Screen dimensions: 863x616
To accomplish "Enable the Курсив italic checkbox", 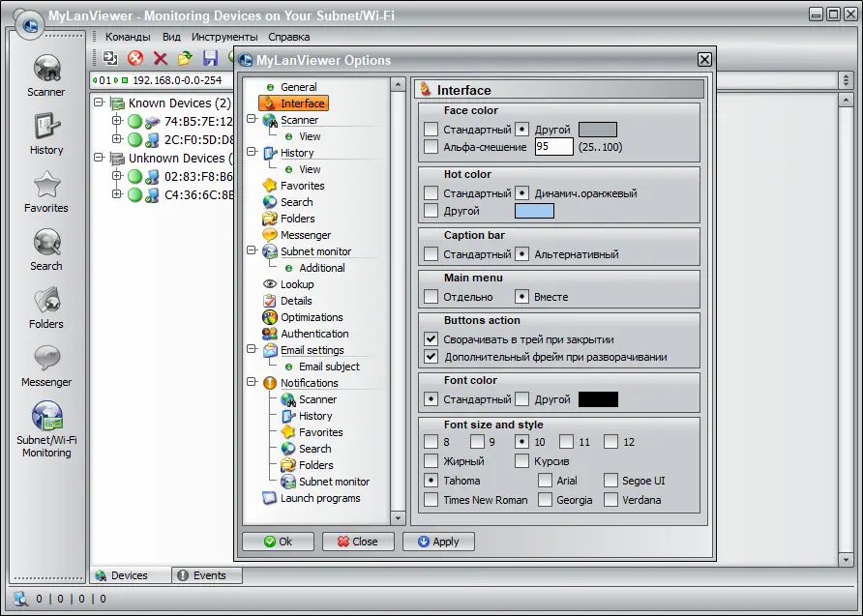I will (x=521, y=461).
